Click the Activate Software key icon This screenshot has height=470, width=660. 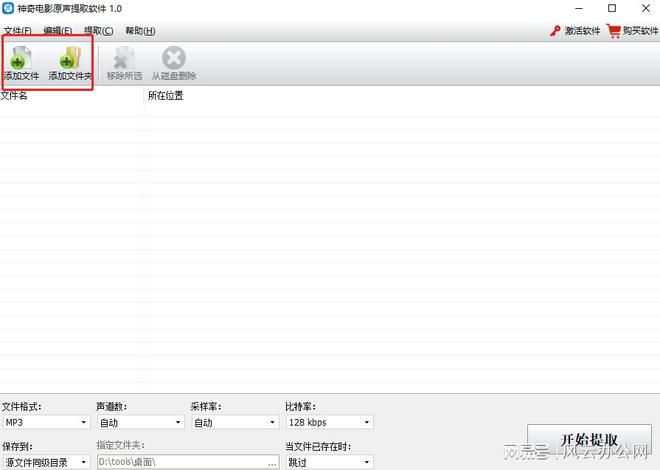point(555,31)
